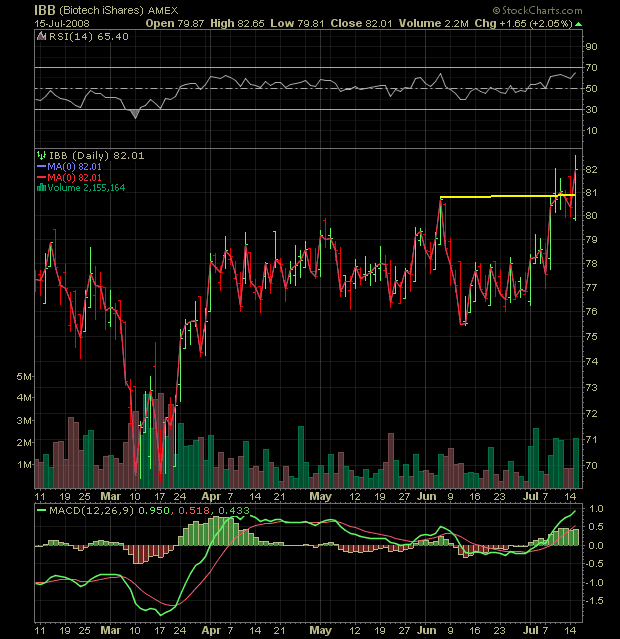Click the Open 79.87 value

click(x=174, y=23)
